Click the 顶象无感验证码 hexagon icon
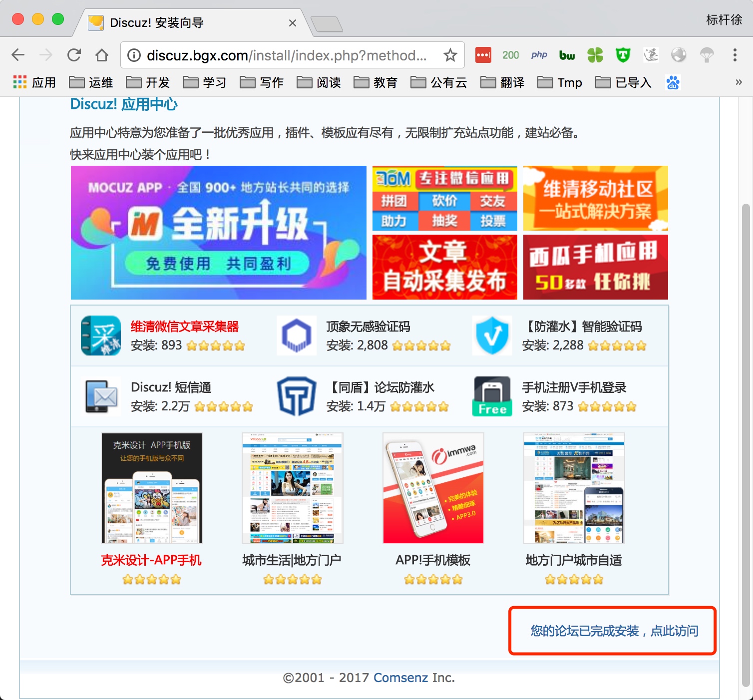 297,336
